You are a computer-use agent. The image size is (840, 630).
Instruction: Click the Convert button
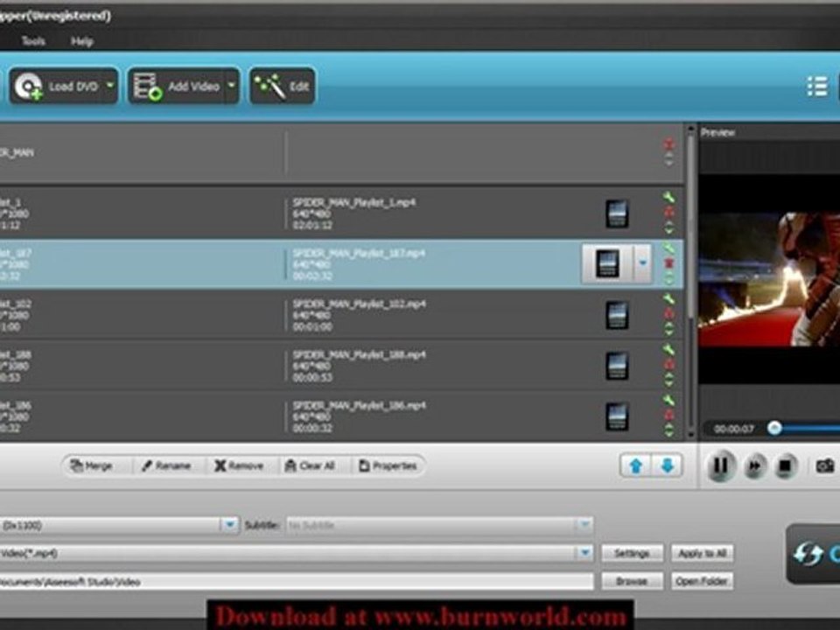815,553
